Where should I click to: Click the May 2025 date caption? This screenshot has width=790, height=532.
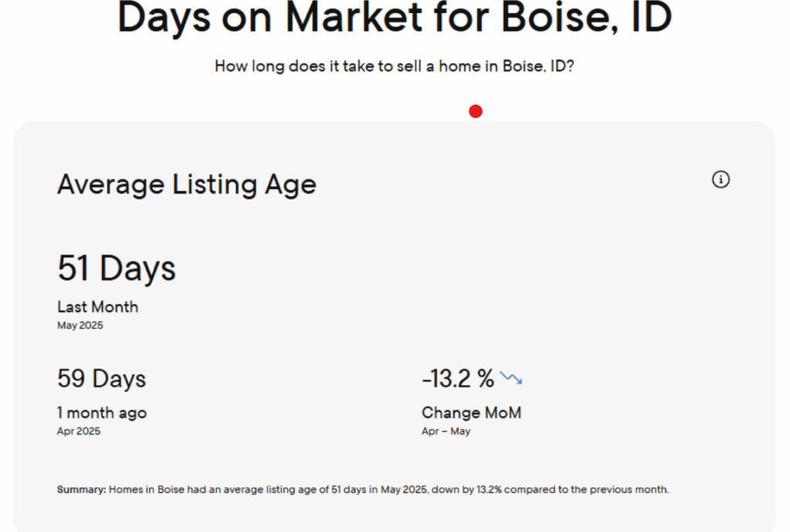[x=80, y=325]
